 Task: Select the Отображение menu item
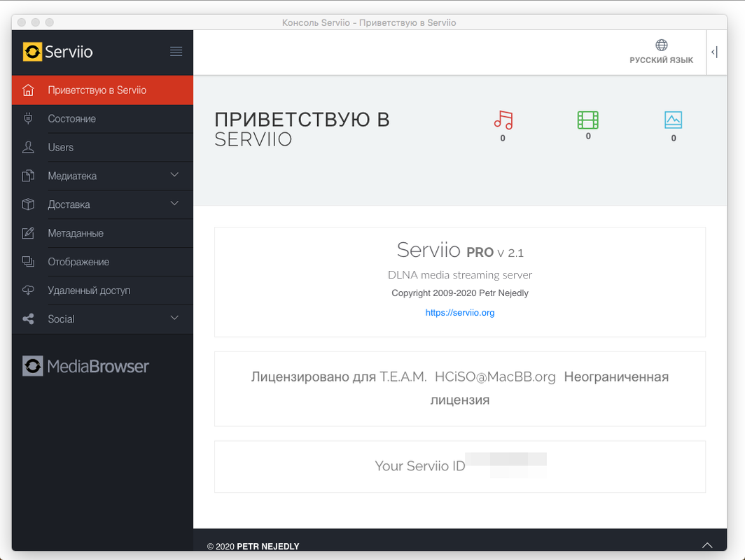pyautogui.click(x=103, y=262)
